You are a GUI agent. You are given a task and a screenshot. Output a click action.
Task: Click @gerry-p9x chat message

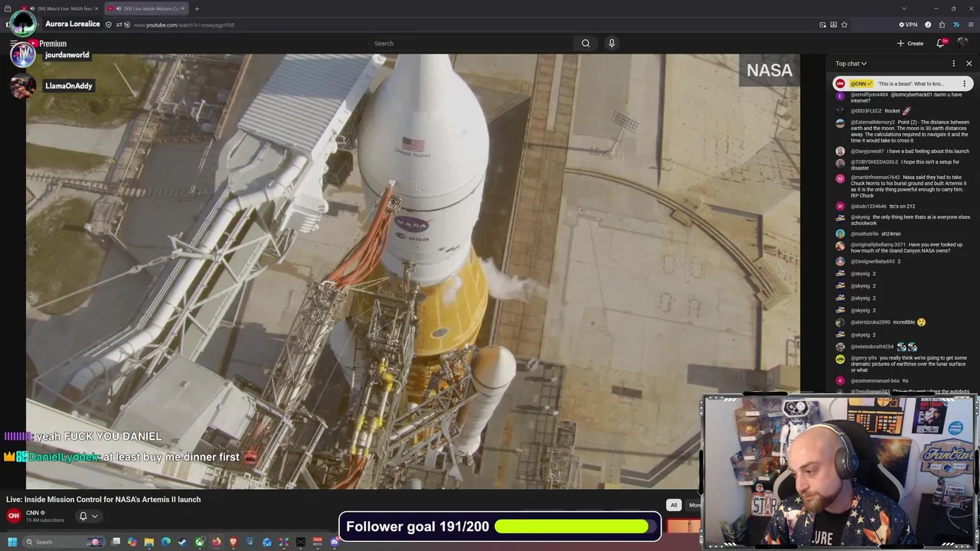tap(903, 364)
